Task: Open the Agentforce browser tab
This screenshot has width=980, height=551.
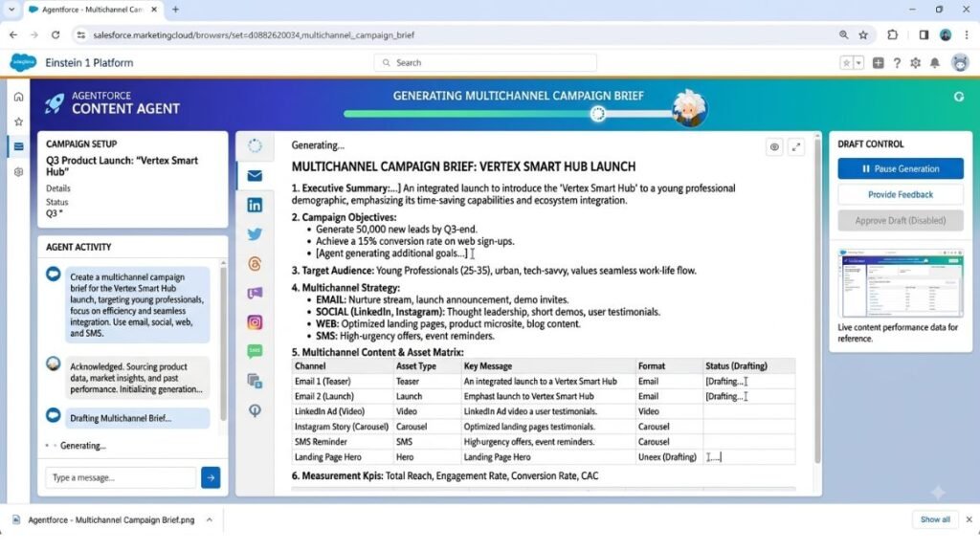Action: click(x=94, y=10)
